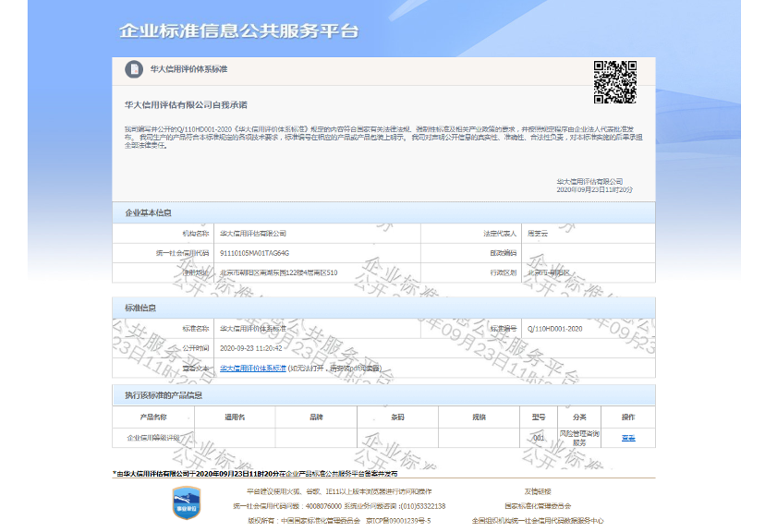Click the 邮政编码 field label
Viewport: 765px width, 532px height.
click(503, 253)
